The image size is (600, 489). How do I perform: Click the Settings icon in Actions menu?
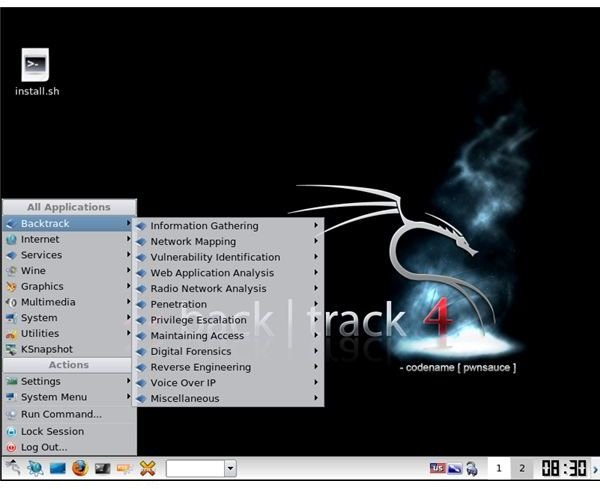11,381
